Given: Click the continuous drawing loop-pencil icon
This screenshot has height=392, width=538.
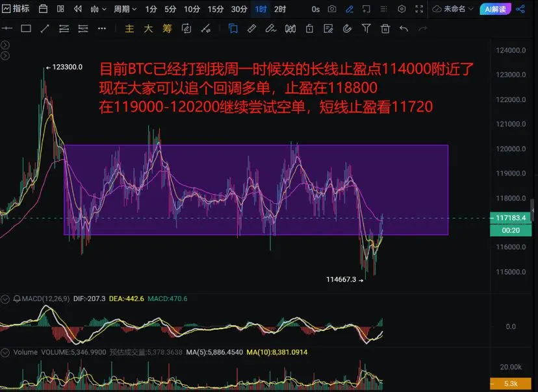Looking at the screenshot, I should pyautogui.click(x=186, y=29).
